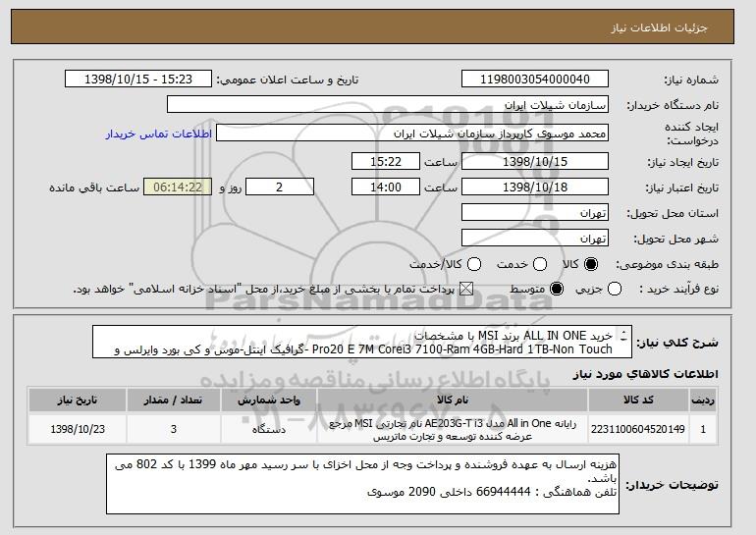Click the public announcement date field

click(x=138, y=80)
